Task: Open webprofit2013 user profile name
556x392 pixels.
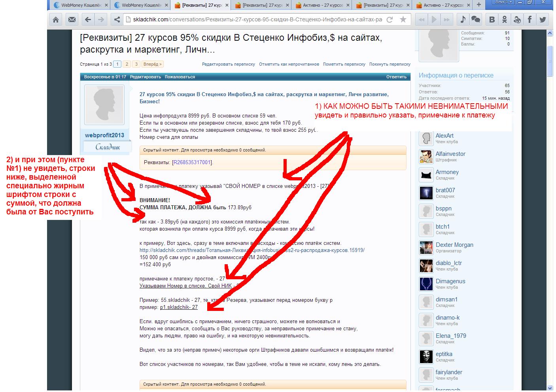Action: [x=104, y=135]
